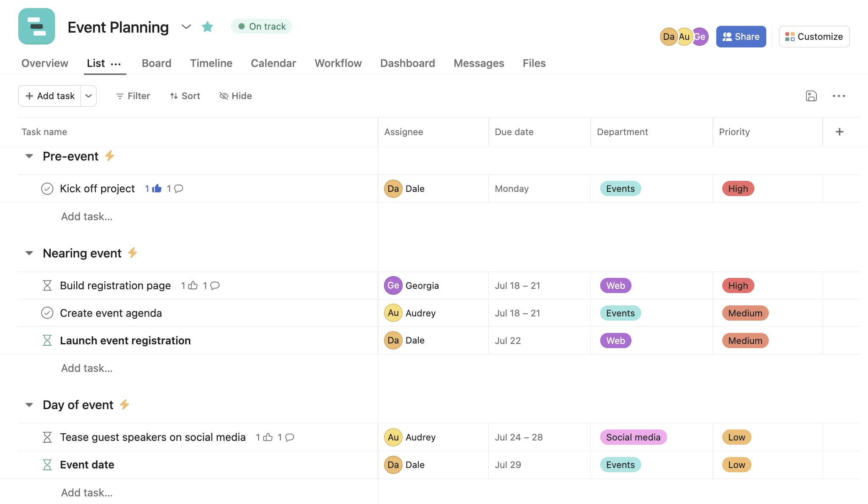Image resolution: width=868 pixels, height=504 pixels.
Task: Toggle Kick off project completion checkbox
Action: click(47, 188)
